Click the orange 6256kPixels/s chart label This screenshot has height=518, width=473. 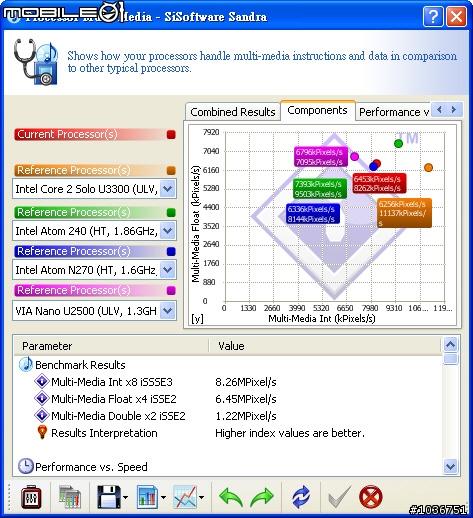pyautogui.click(x=404, y=213)
